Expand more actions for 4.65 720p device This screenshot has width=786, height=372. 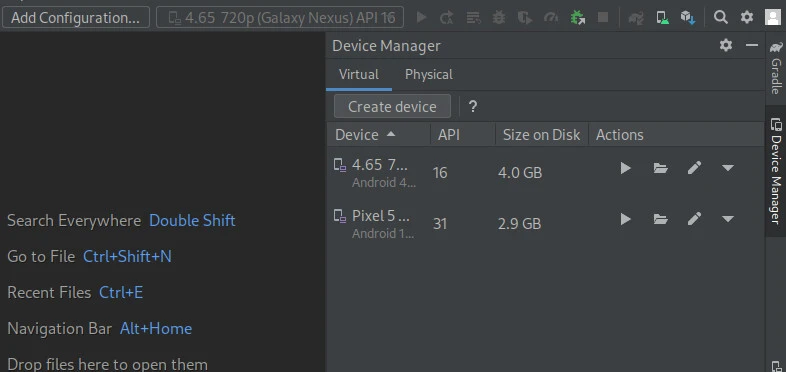(x=728, y=168)
